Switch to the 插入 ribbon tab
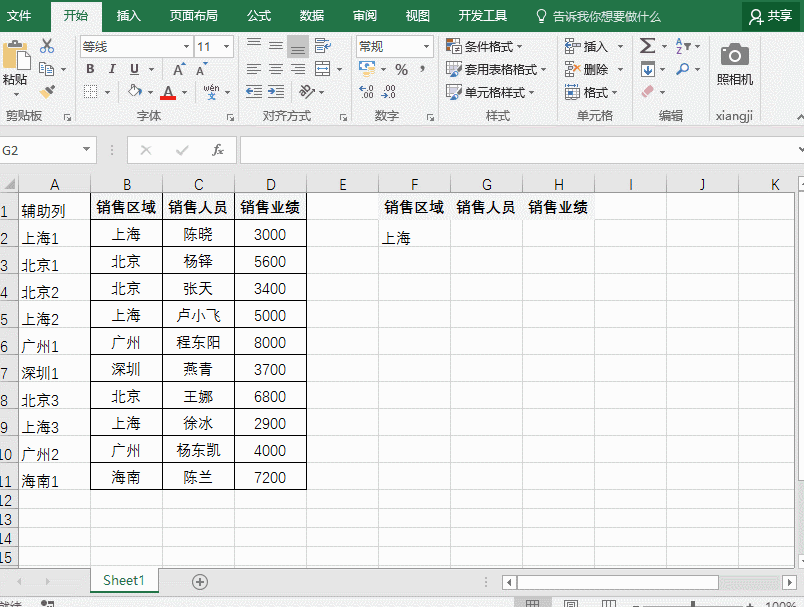The image size is (804, 607). coord(128,16)
